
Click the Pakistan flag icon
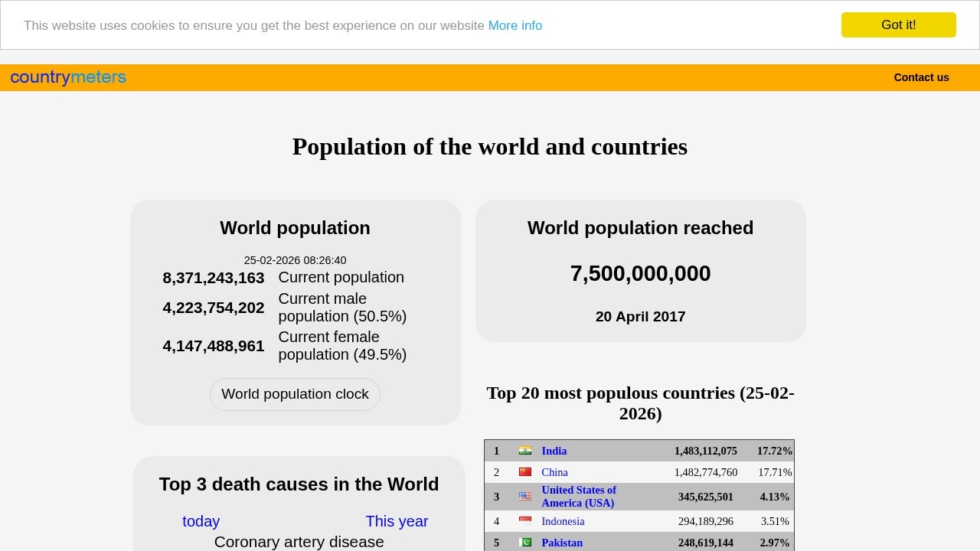tap(525, 543)
